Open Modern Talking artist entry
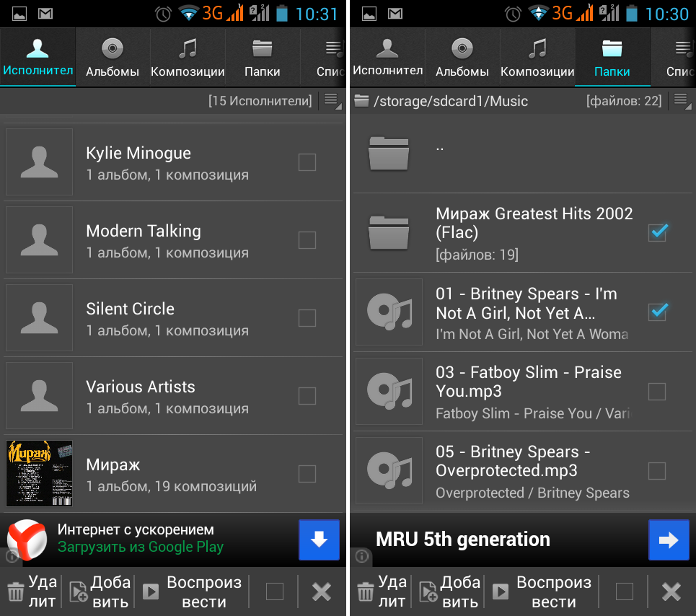Viewport: 696px width, 616px height. [173, 239]
